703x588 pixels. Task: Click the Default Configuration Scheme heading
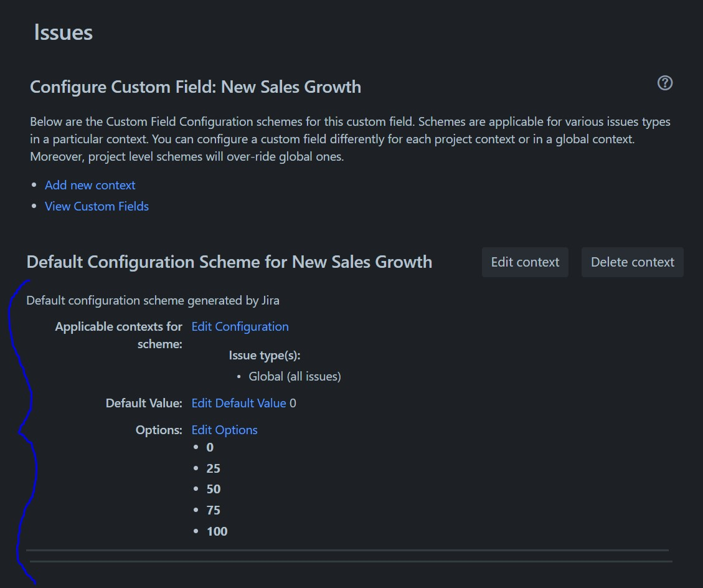pyautogui.click(x=229, y=262)
